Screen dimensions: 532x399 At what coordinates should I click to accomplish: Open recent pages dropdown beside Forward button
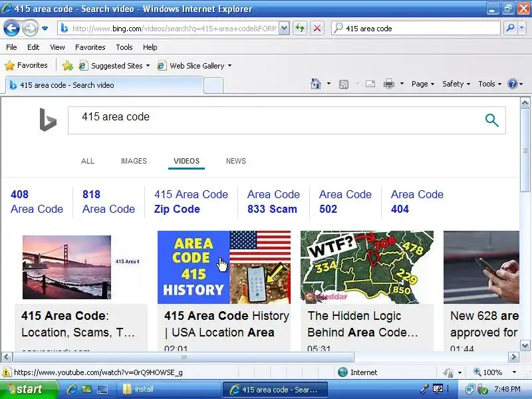[x=45, y=29]
